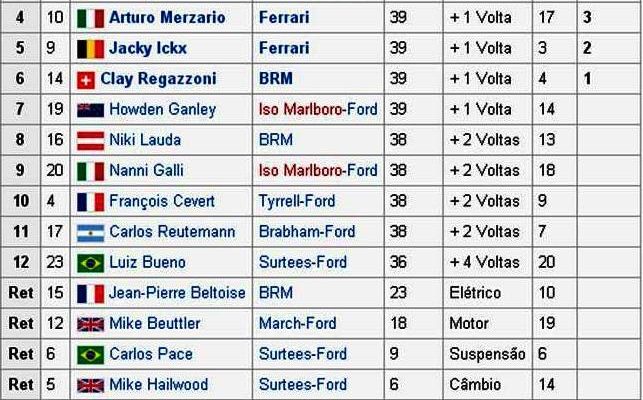
Task: Click the Belgian flag next to Jacky Ickx
Action: 90,48
